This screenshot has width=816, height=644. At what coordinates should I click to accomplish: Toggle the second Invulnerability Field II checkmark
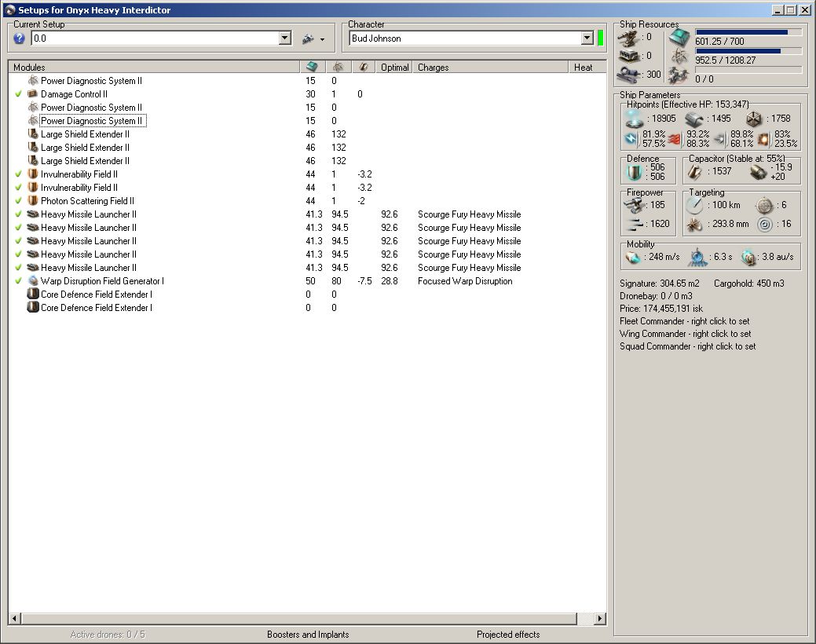click(19, 188)
